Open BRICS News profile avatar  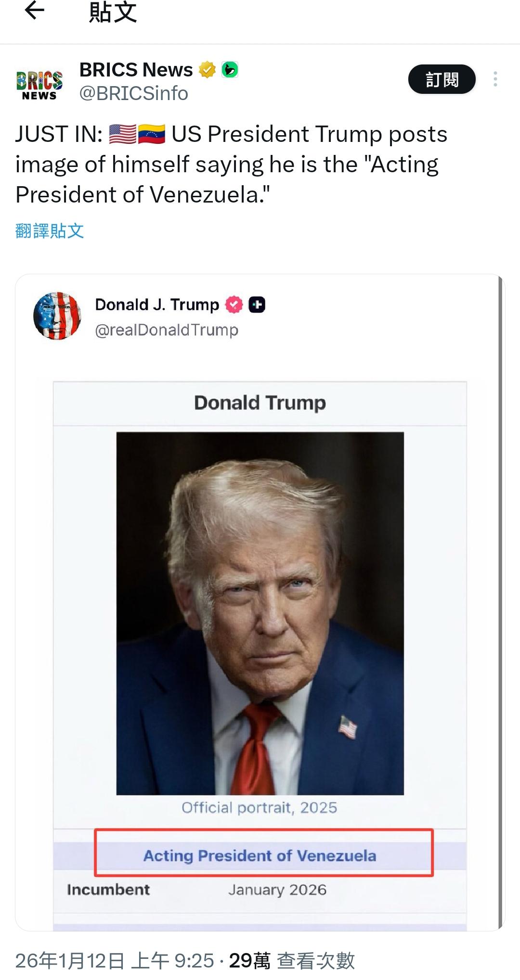39,81
